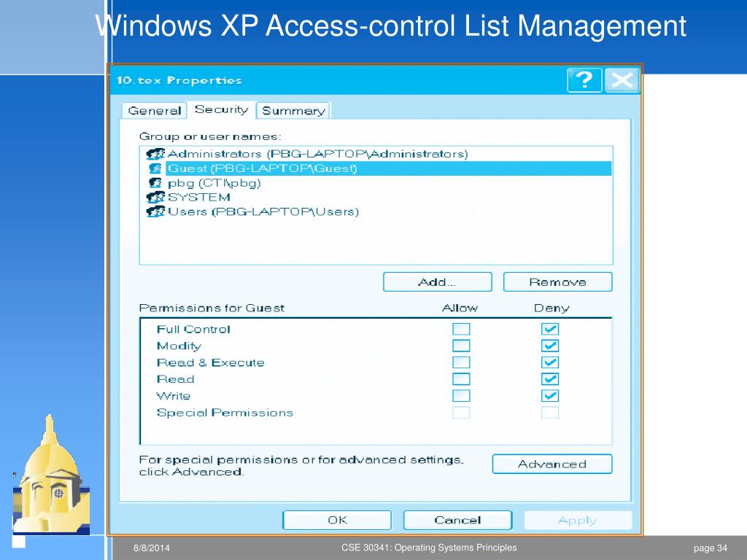Viewport: 747px width, 560px height.
Task: Select Administrators (PBG-LAPTOP\Administrators) entry
Action: coord(379,154)
